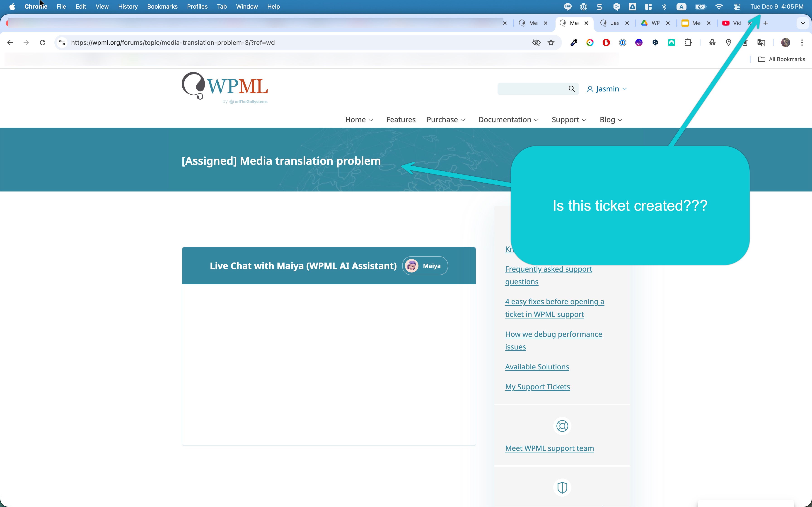
Task: Click the lifebuoy icon above support team link
Action: (562, 426)
